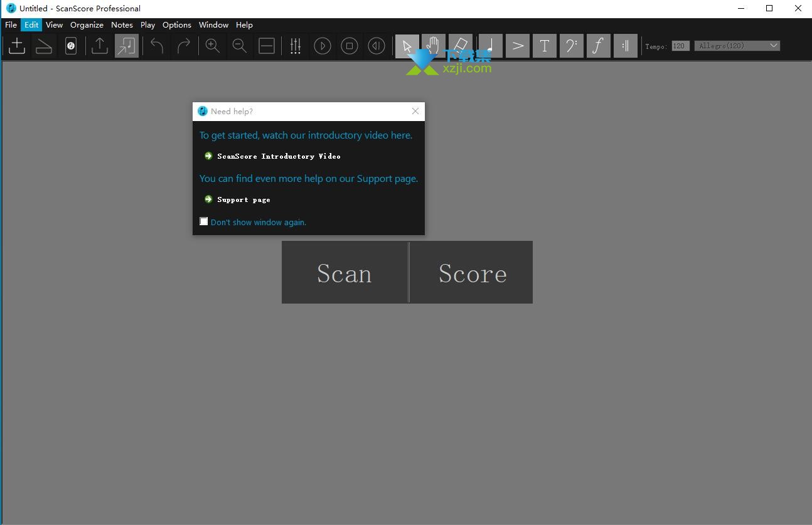Image resolution: width=812 pixels, height=525 pixels.
Task: Click the import file plus icon
Action: tap(17, 46)
